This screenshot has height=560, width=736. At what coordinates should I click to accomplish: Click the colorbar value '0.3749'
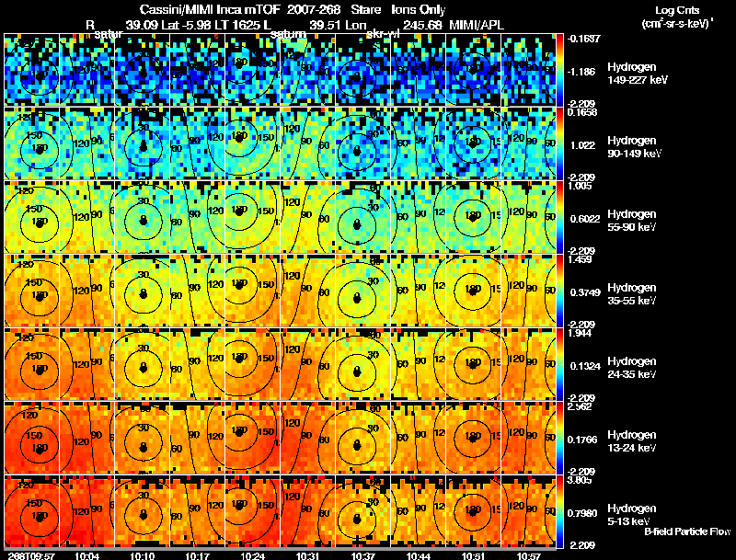585,292
